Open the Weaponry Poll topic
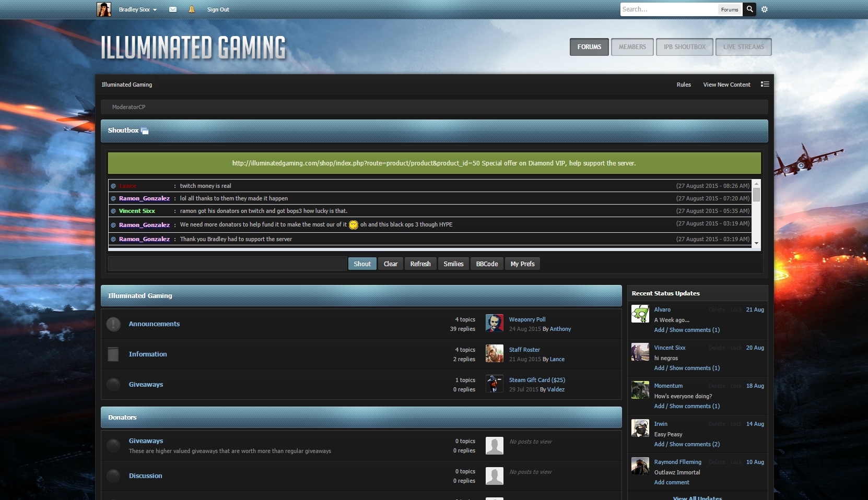This screenshot has height=500, width=868. 527,319
